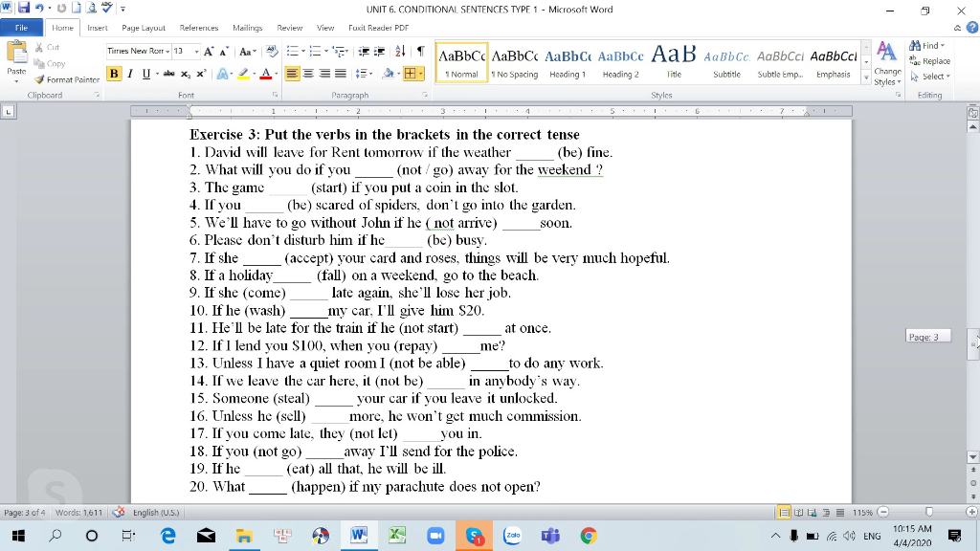Switch to the Review tab
Viewport: 980px width, 551px height.
[289, 28]
